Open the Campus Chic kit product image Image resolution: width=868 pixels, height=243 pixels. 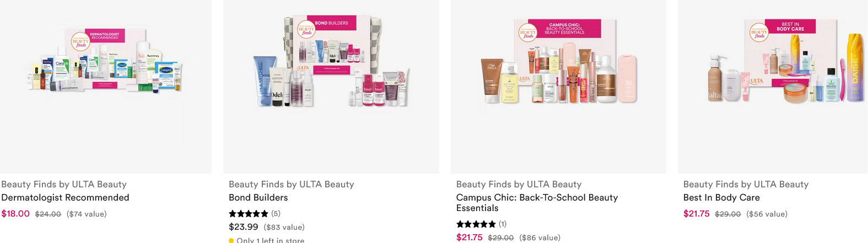[x=558, y=87]
